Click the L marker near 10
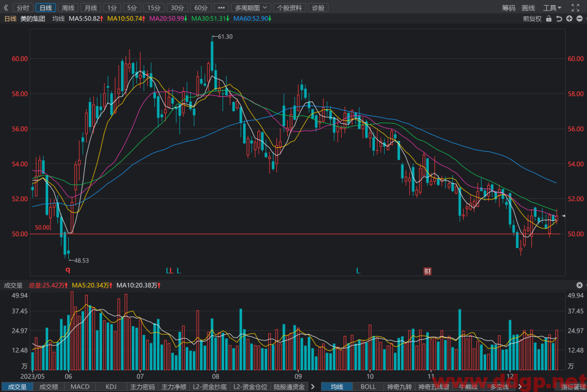Image resolution: width=587 pixels, height=392 pixels. coord(358,271)
